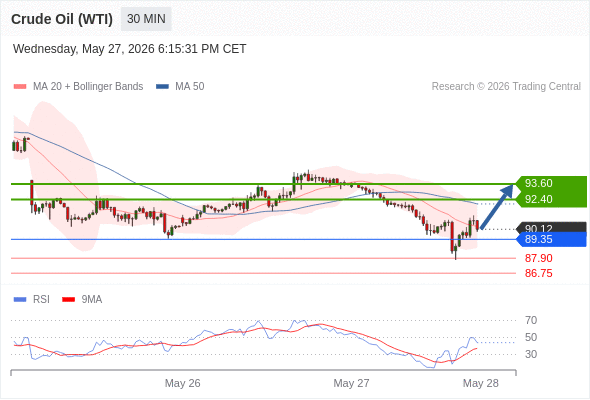This screenshot has height=400, width=590.
Task: Click the 87.90 support level label
Action: point(538,259)
